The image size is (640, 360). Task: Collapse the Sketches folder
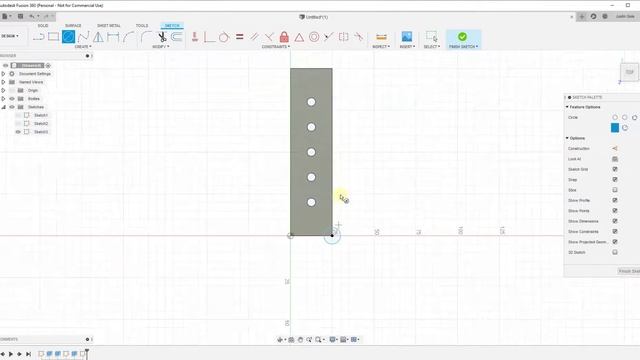[4, 107]
